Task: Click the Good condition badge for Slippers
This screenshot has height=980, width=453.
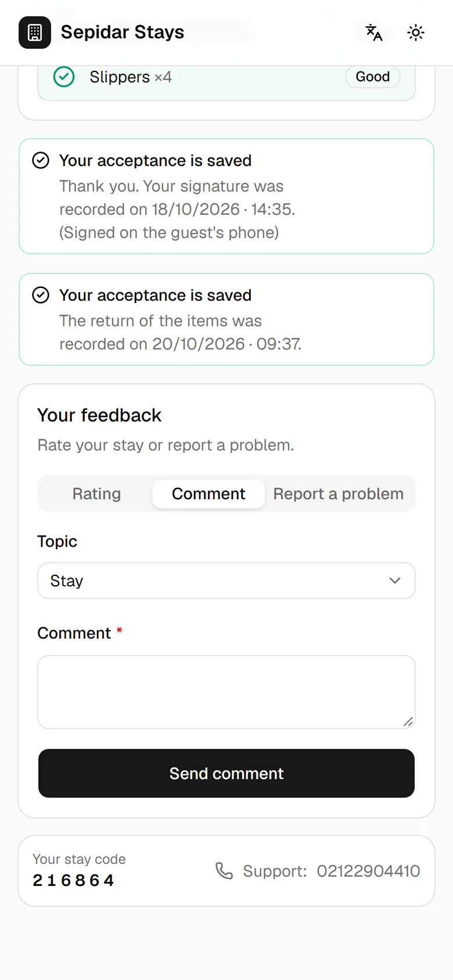Action: tap(373, 77)
